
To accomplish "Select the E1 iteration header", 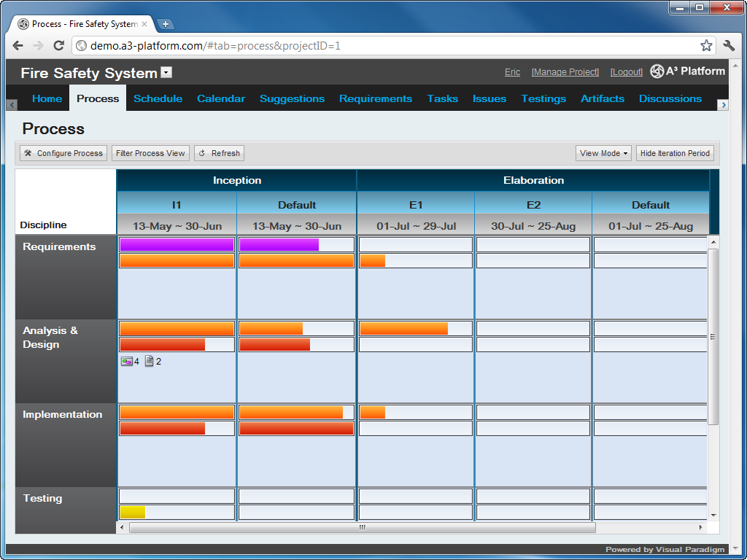I will (x=416, y=205).
